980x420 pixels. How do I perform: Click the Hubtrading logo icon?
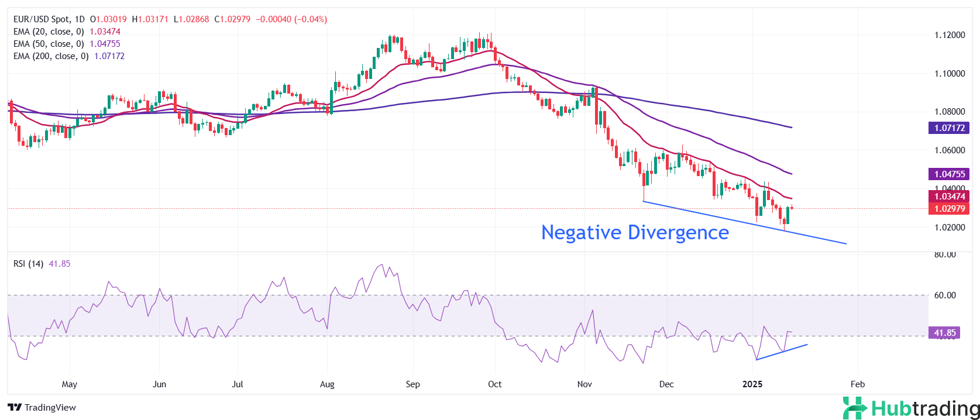(x=855, y=408)
